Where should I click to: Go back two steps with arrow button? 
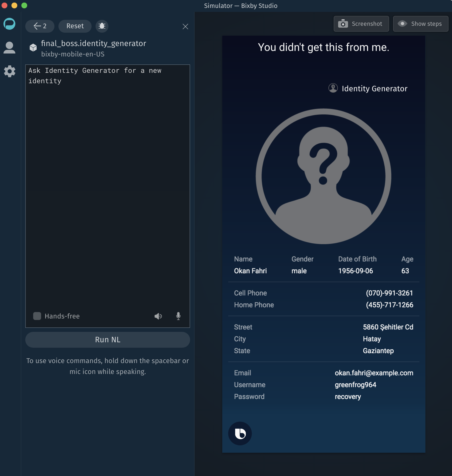click(40, 26)
